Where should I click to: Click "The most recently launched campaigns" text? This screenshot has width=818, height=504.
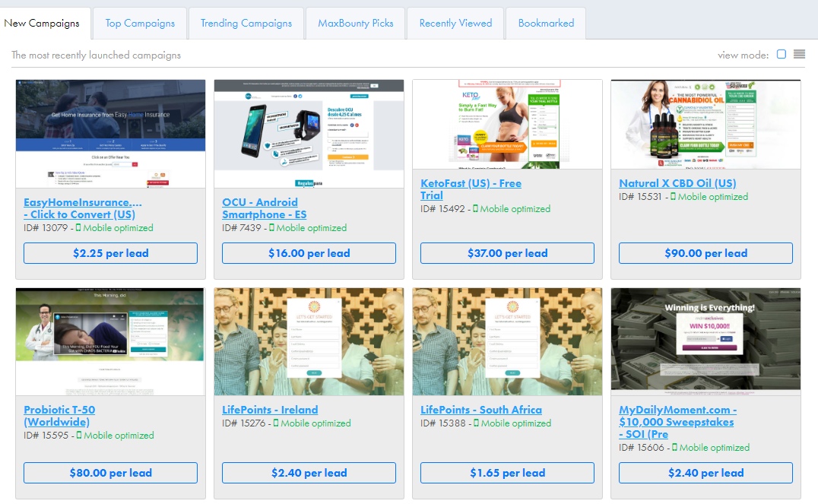coord(96,55)
